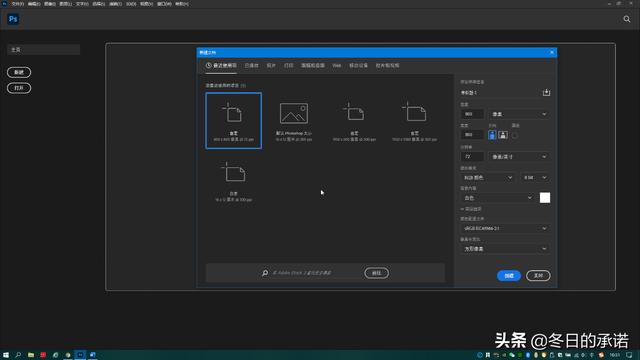Open pixel aspect ratio dropdown 方形像素
Image resolution: width=640 pixels, height=360 pixels.
pos(505,249)
